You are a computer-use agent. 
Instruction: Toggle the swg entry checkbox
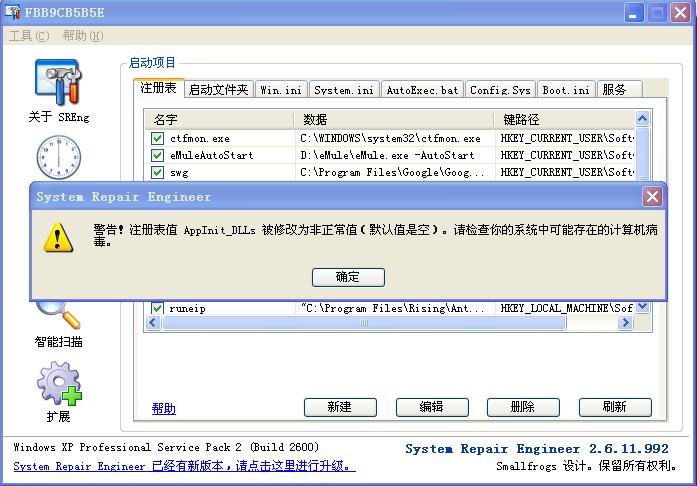157,172
